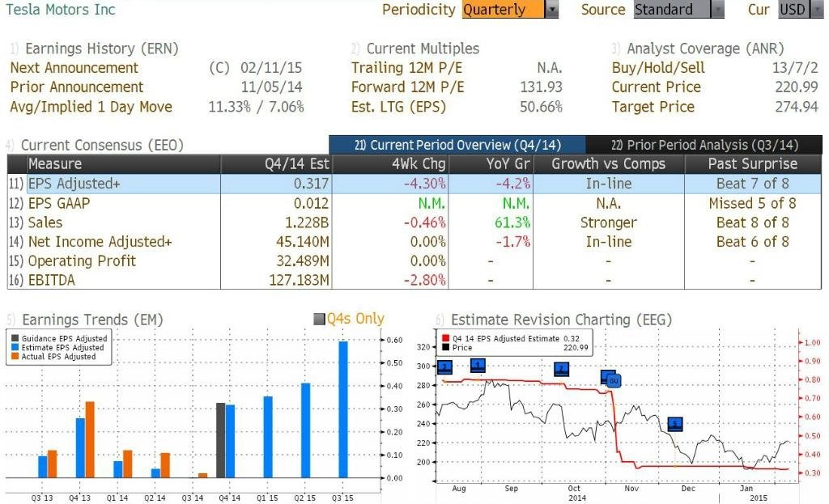This screenshot has width=829, height=504.
Task: Click the Estimate EPS Adjusted legend swatch
Action: pos(15,348)
